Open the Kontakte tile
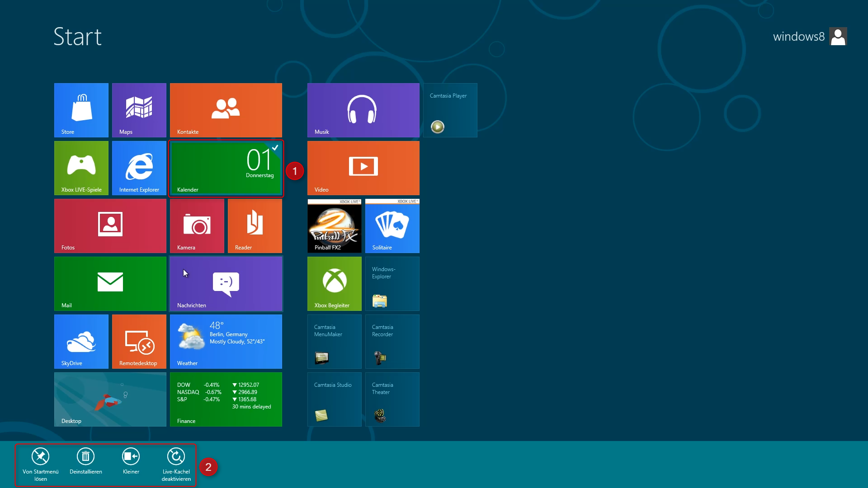The width and height of the screenshot is (868, 488). click(226, 110)
